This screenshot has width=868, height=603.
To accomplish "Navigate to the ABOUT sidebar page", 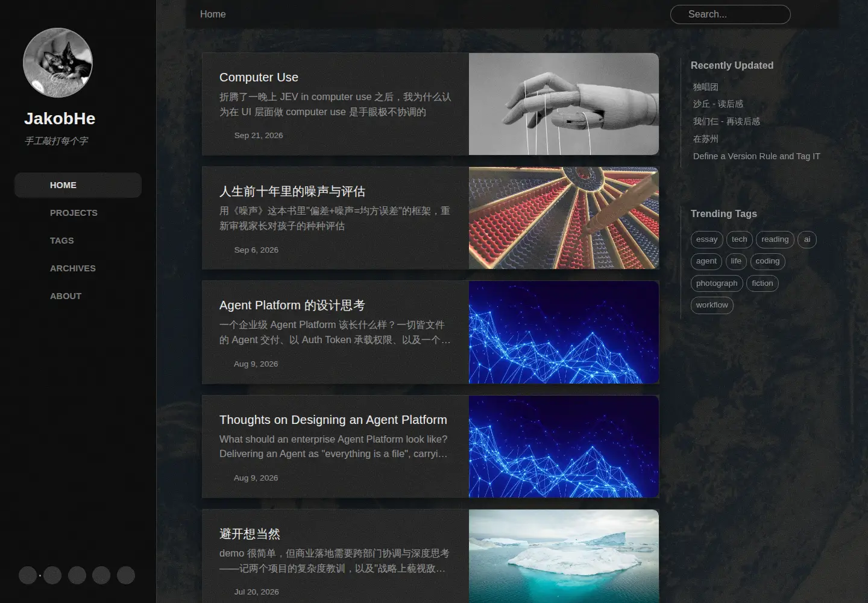I will click(78, 296).
